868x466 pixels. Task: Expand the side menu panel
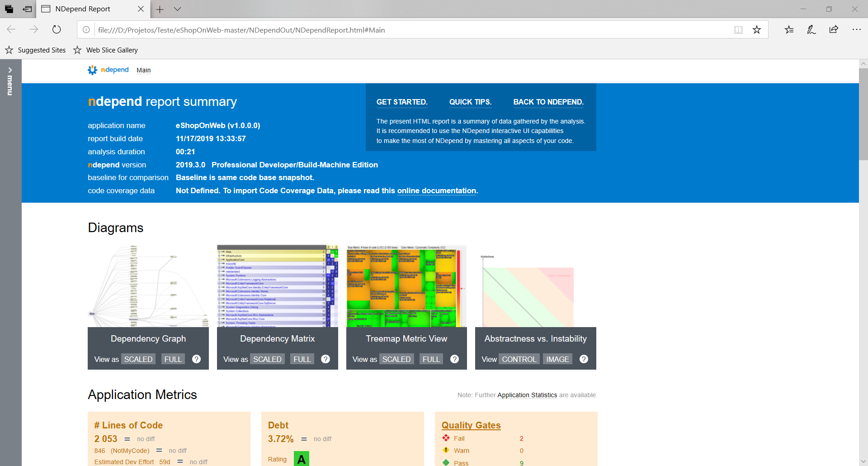10,81
